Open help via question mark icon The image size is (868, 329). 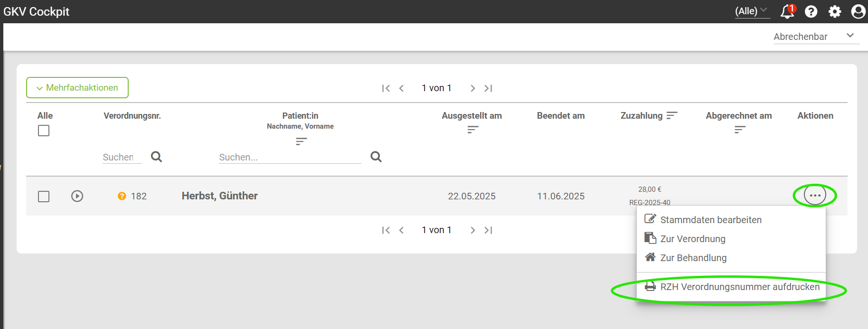[811, 11]
